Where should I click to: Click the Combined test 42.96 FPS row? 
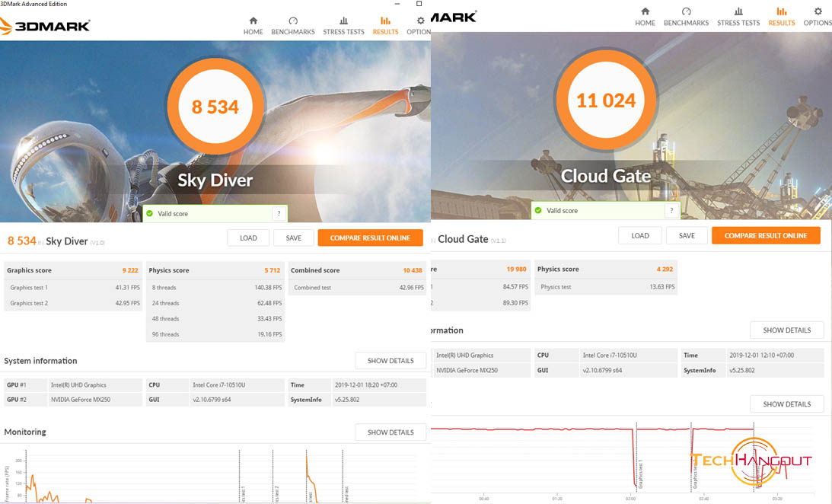point(358,288)
